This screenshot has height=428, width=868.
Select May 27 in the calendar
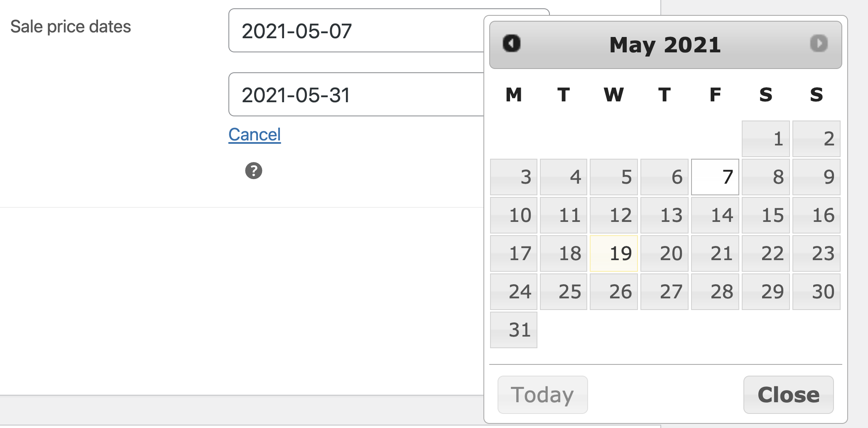click(x=664, y=292)
